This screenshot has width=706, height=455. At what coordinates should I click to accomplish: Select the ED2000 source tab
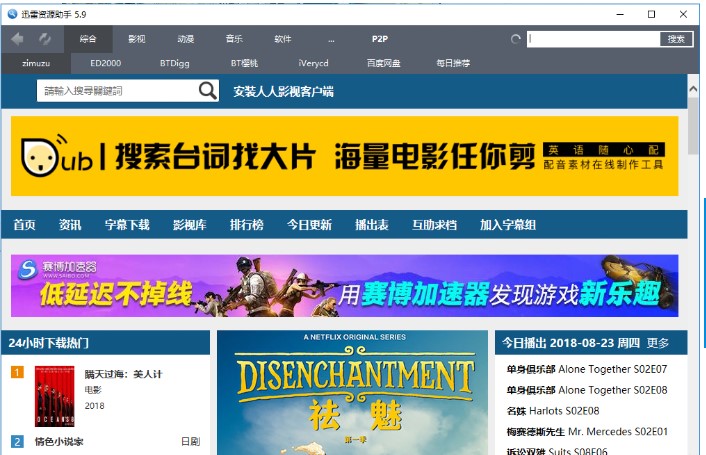pyautogui.click(x=105, y=63)
